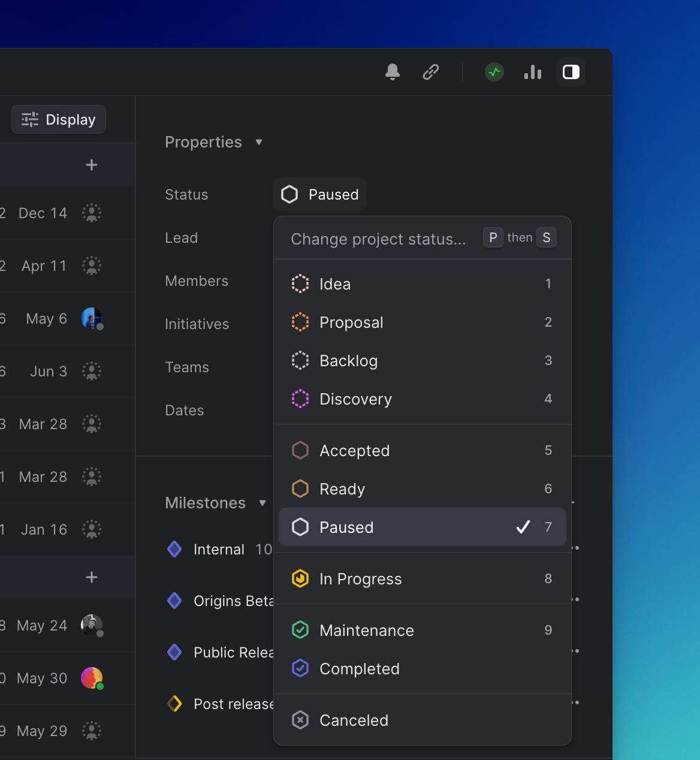Click the May 29 date
This screenshot has height=760, width=700.
(42, 731)
